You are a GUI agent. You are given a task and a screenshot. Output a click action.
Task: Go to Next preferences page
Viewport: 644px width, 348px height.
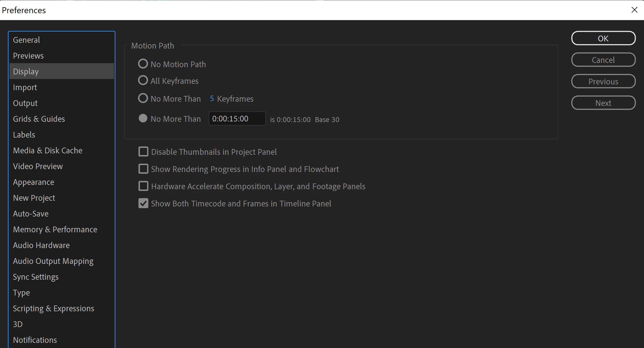603,103
